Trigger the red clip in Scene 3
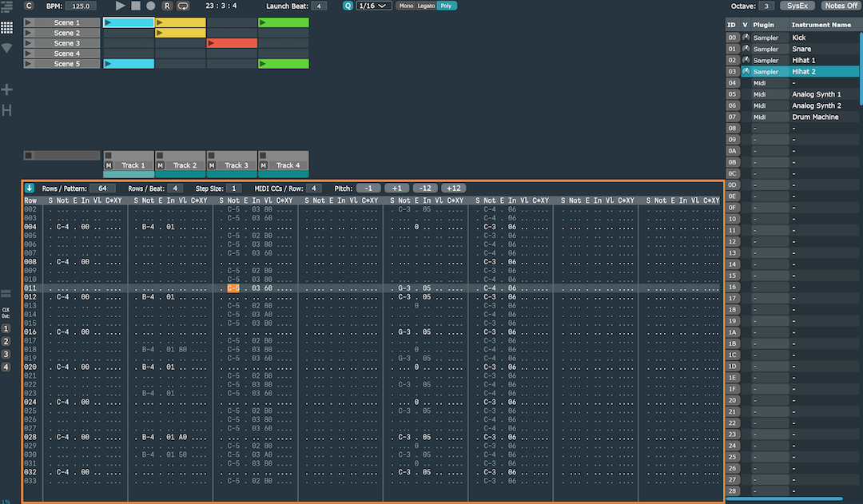This screenshot has width=863, height=504. pyautogui.click(x=232, y=43)
